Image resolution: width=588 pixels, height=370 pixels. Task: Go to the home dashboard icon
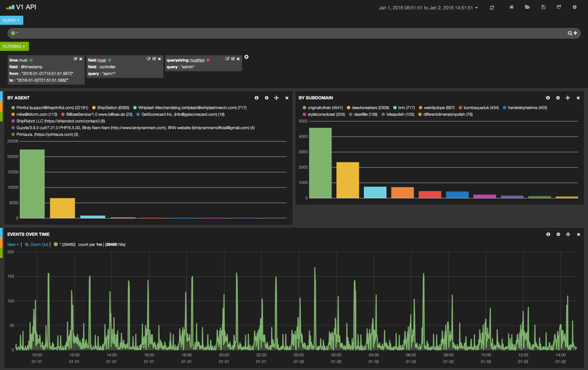[511, 7]
